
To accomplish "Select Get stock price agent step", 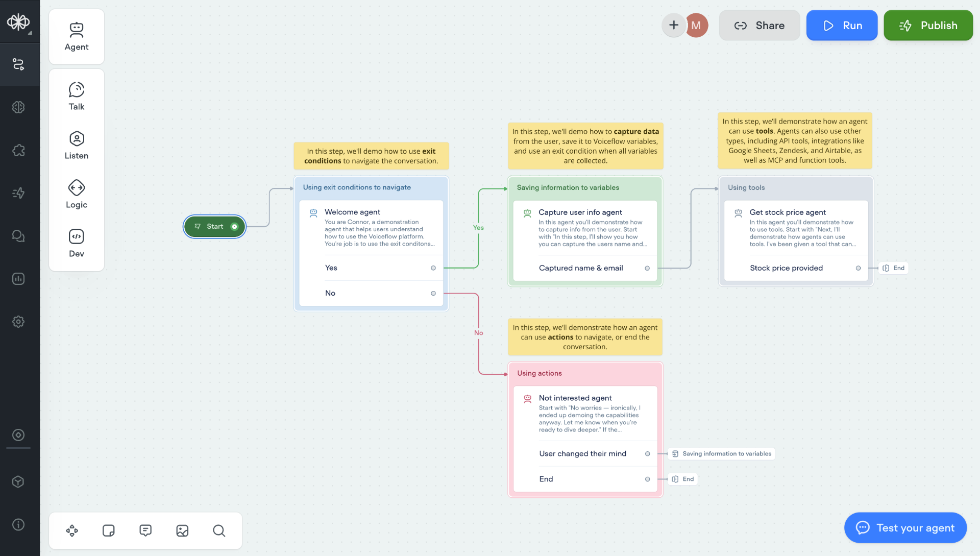I will [x=796, y=228].
